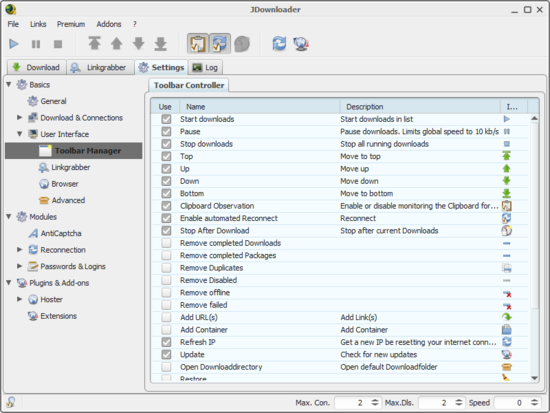Viewport: 550px width, 413px height.
Task: Expand the Passwords & Logins node
Action: click(x=20, y=266)
